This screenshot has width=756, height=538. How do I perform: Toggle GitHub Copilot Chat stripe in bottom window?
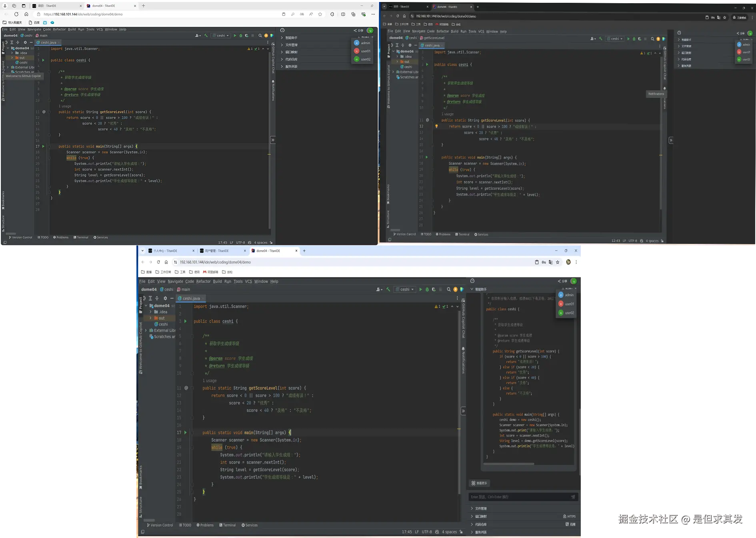[463, 318]
